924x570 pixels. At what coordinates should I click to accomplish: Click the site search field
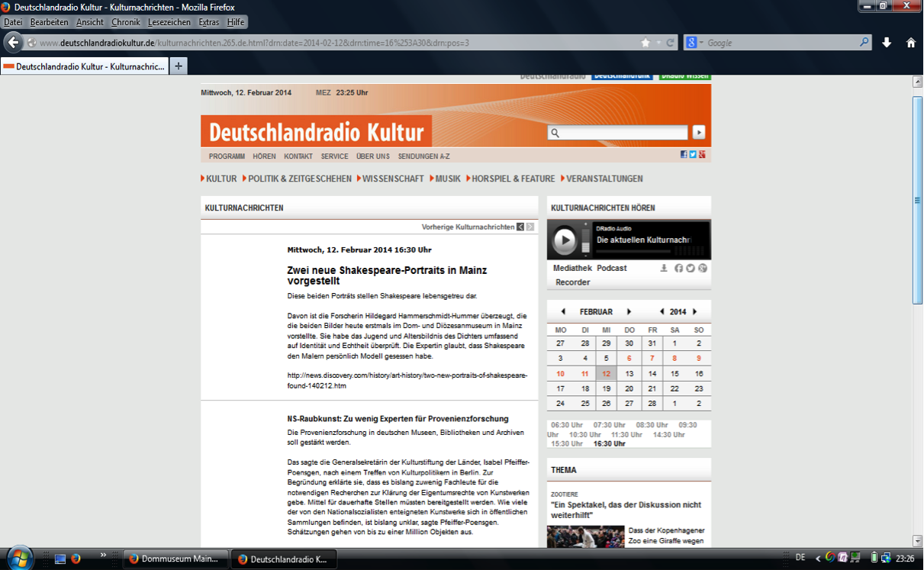618,133
